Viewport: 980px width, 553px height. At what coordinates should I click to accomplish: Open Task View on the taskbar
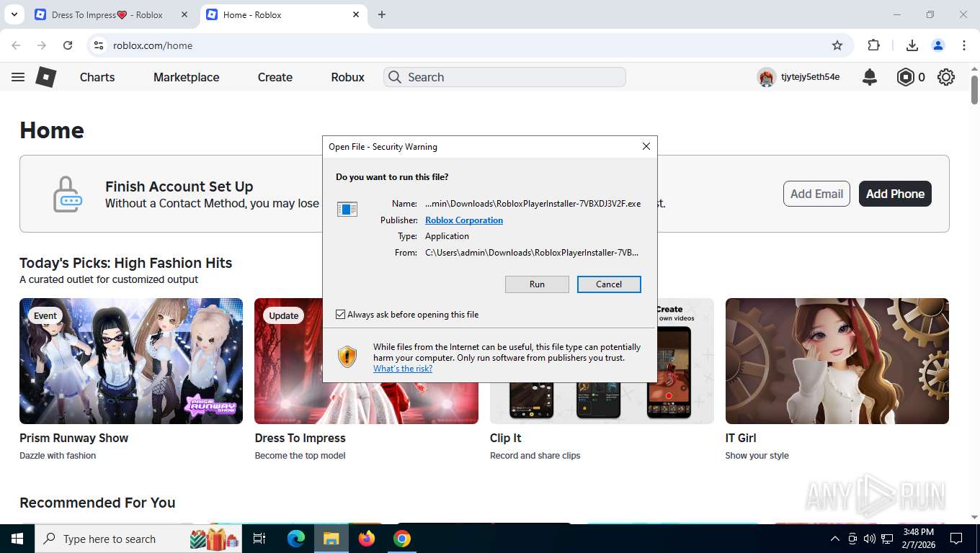[x=259, y=539]
